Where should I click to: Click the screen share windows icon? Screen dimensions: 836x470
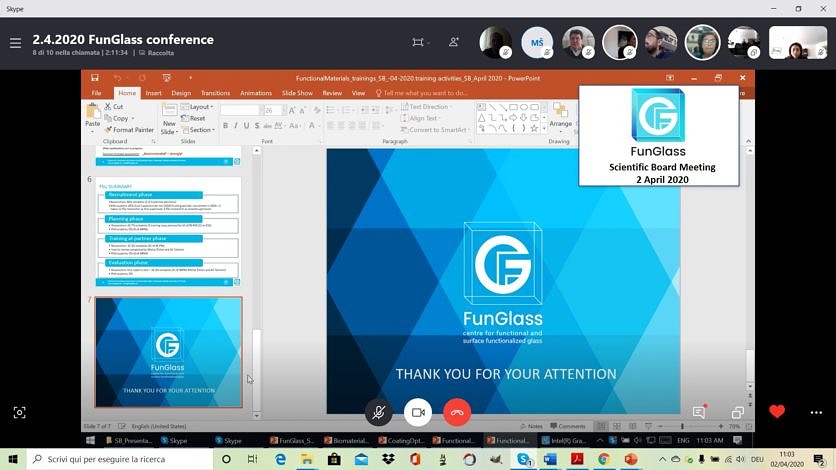[738, 412]
